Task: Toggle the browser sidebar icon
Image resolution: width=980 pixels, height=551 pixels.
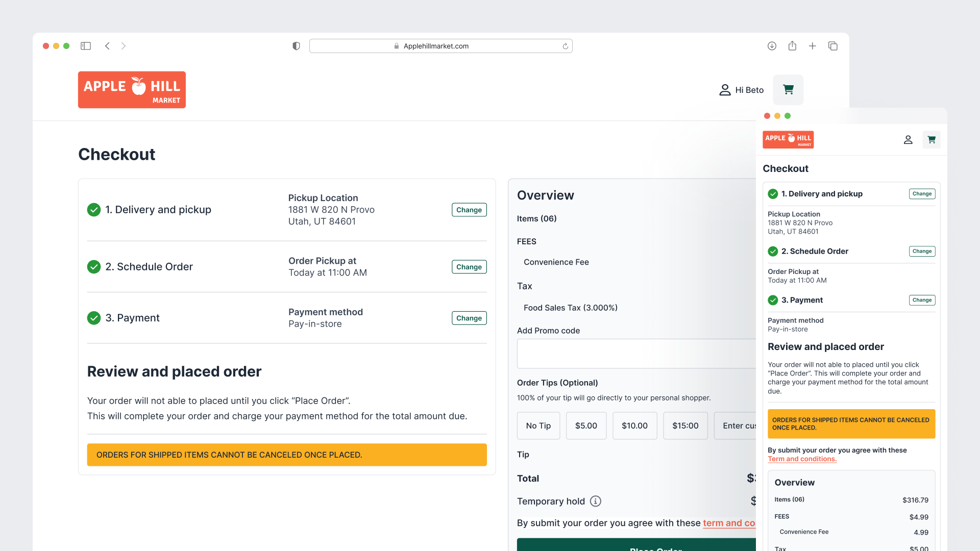Action: (x=86, y=46)
